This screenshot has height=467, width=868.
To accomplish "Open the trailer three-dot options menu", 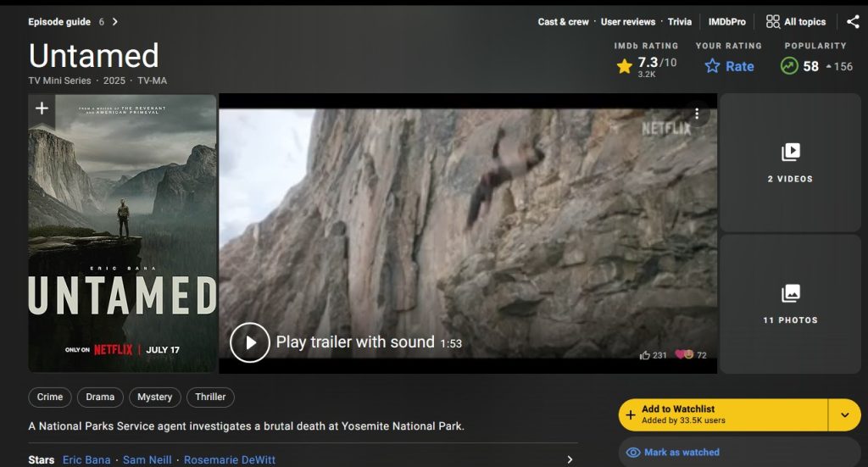I will coord(697,114).
